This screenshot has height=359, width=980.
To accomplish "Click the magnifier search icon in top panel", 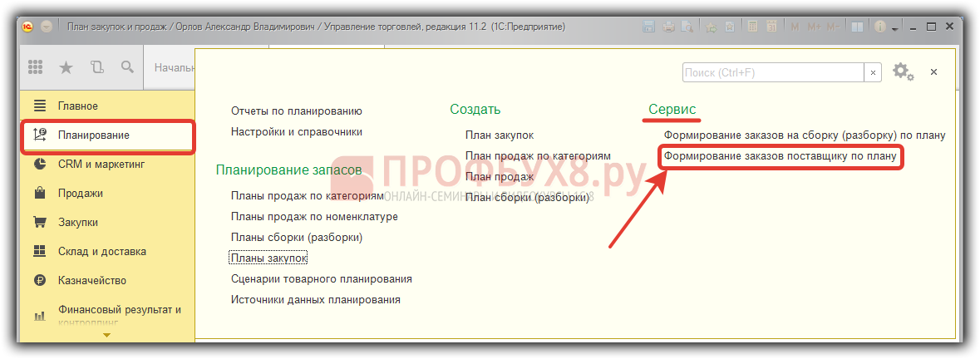I will (x=127, y=67).
